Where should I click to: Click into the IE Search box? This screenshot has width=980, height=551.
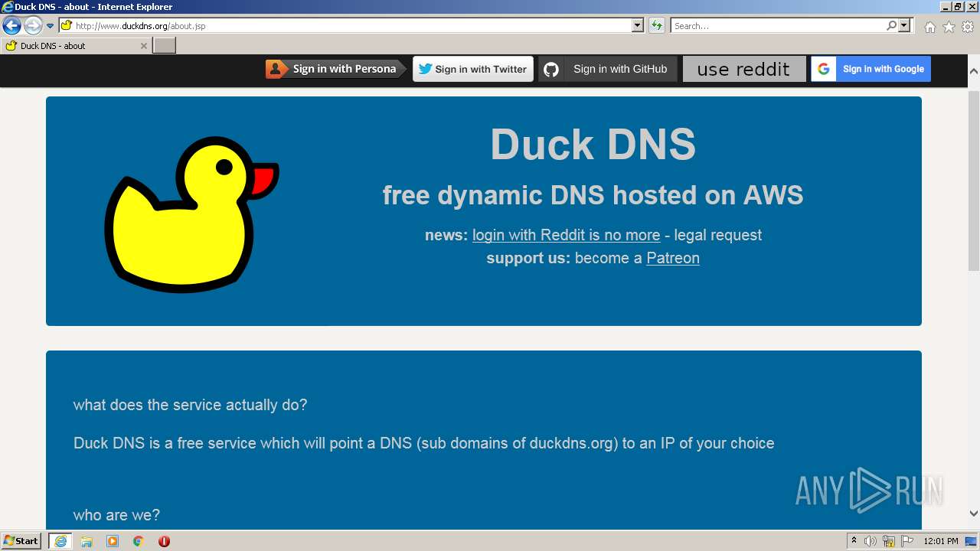[777, 26]
